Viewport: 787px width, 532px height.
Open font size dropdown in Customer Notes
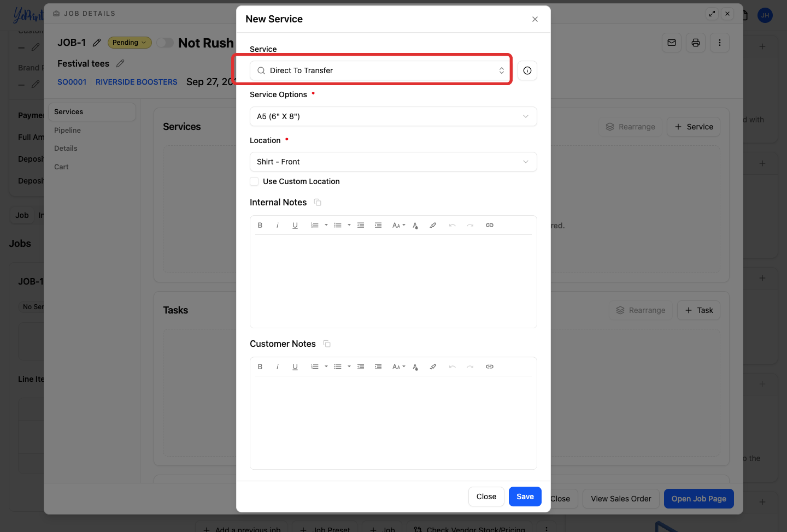pos(399,367)
